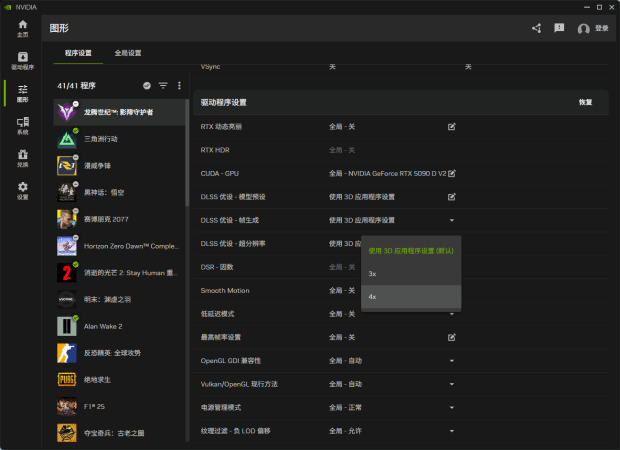Open the feedback icon in the header
Image resolution: width=620 pixels, height=450 pixels.
click(559, 28)
